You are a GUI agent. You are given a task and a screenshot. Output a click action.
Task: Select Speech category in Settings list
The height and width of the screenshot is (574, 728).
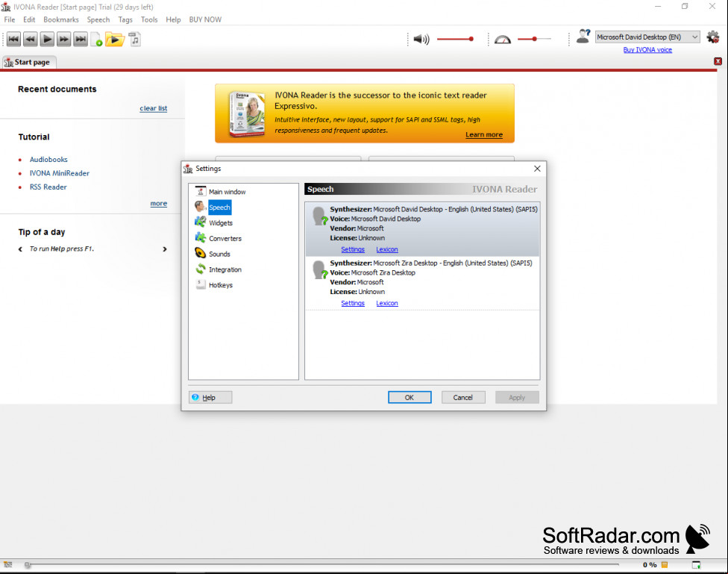point(213,208)
